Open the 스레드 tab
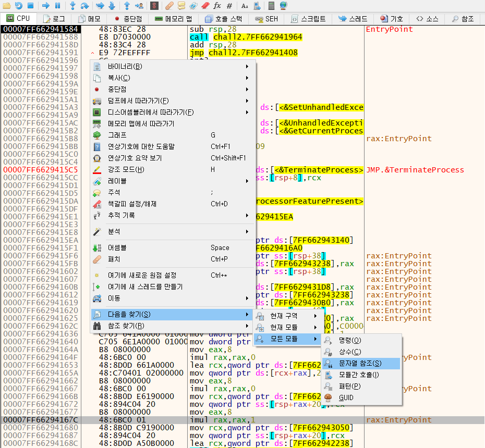485x448 pixels. point(353,19)
